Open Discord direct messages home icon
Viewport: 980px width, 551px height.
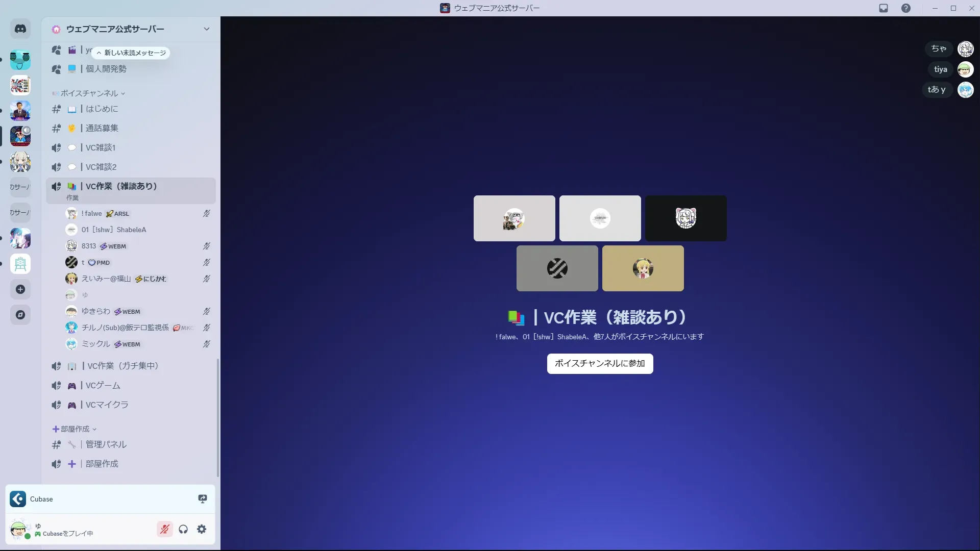pos(20,29)
